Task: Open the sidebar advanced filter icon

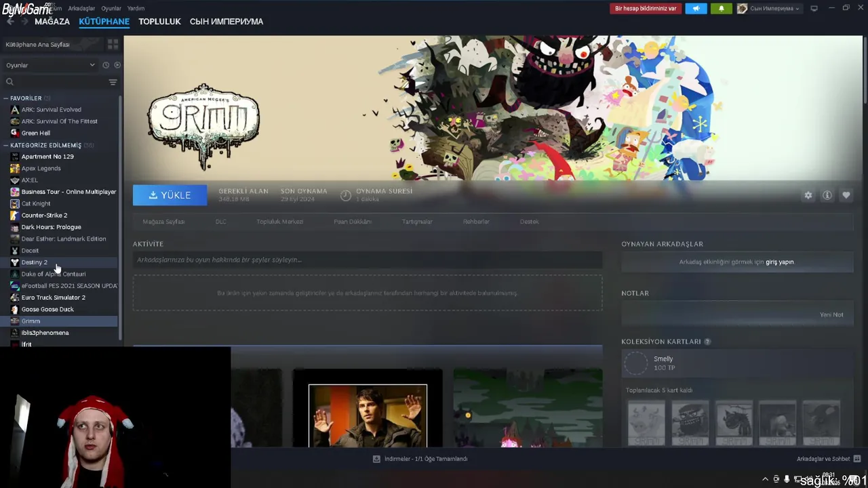Action: tap(113, 82)
